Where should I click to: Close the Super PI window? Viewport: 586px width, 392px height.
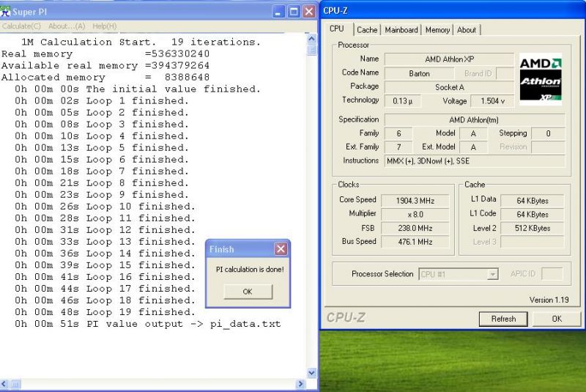tap(309, 12)
